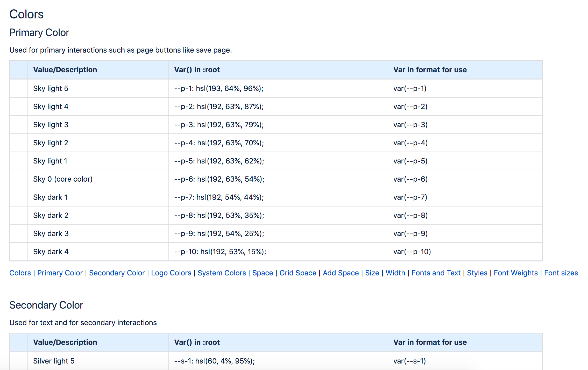Screen dimensions: 588x370
Task: Open the Colors anchor link
Action: [x=20, y=273]
